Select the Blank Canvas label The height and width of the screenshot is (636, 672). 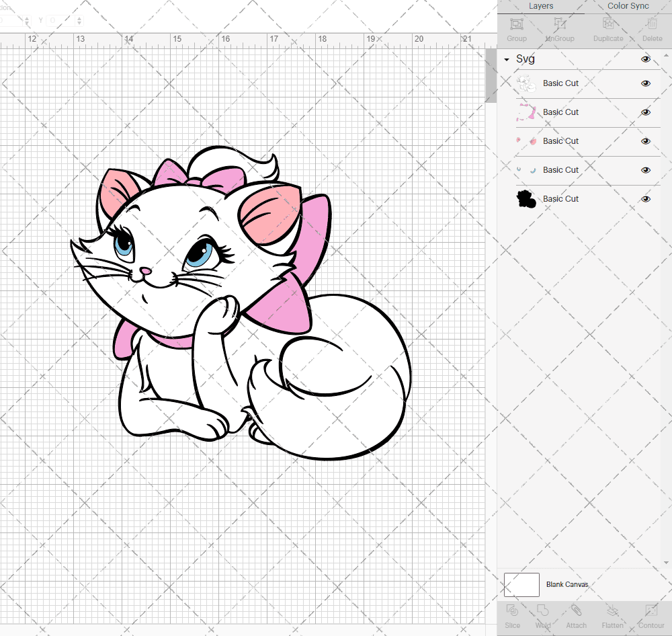tap(567, 584)
